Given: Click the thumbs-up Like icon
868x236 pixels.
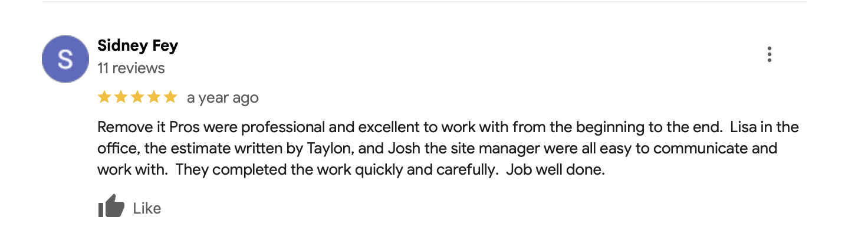Looking at the screenshot, I should [x=111, y=206].
